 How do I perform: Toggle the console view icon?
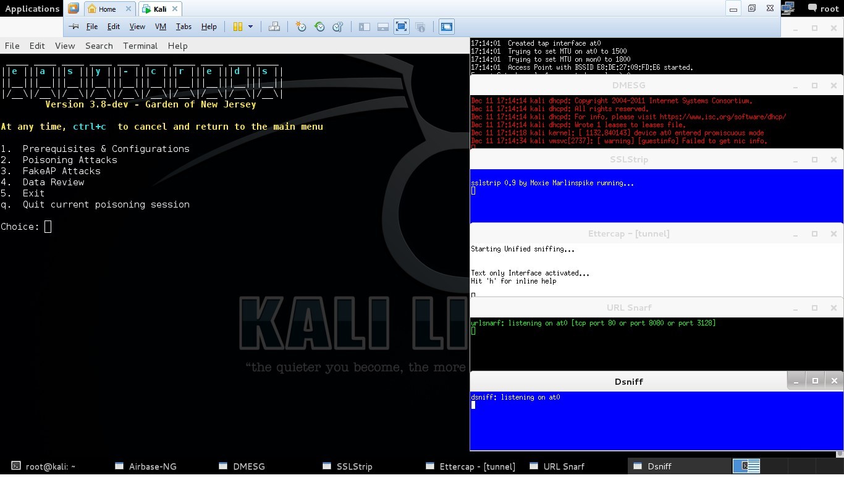(446, 27)
